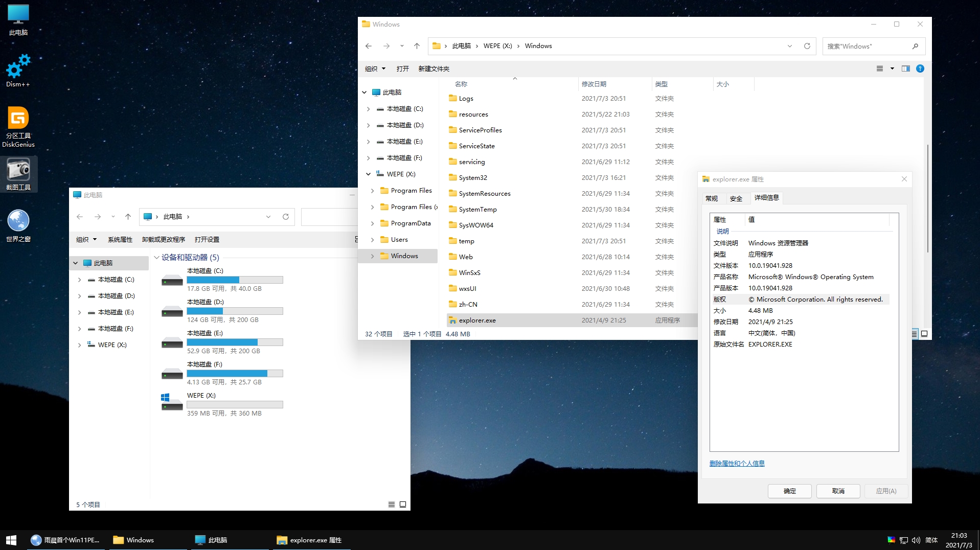
Task: Click the 本地磁盘 (E:) usage bar
Action: (235, 342)
